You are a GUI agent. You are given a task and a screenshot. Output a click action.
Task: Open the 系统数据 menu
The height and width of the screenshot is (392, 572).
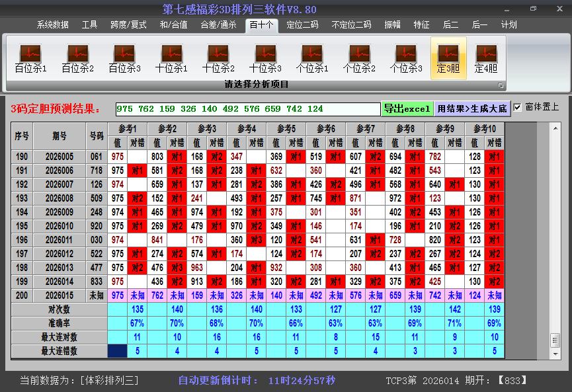[x=53, y=25]
